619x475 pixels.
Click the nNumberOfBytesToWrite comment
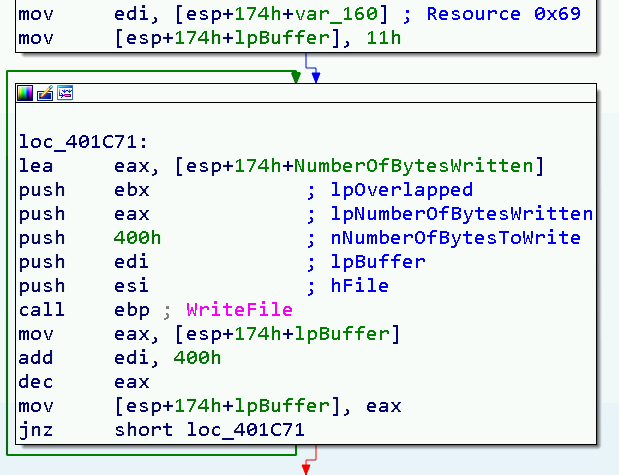pos(456,238)
